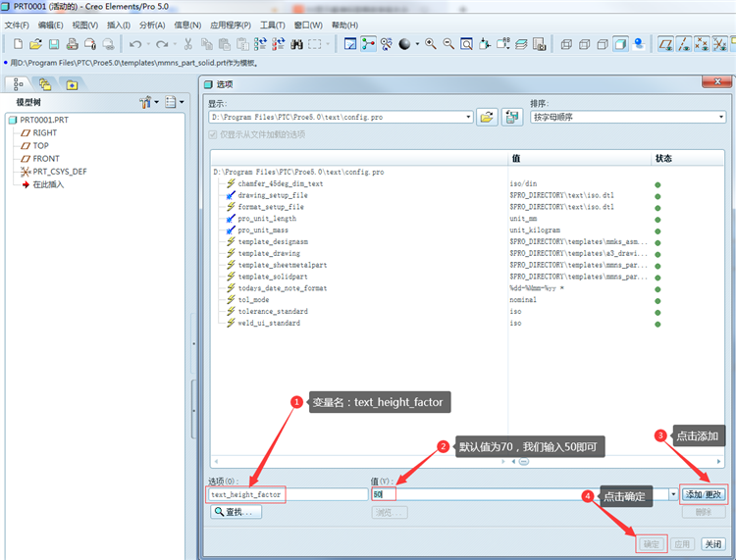Screen dimensions: 736x560
Task: Click the Zoom out magnifier icon
Action: [x=448, y=44]
